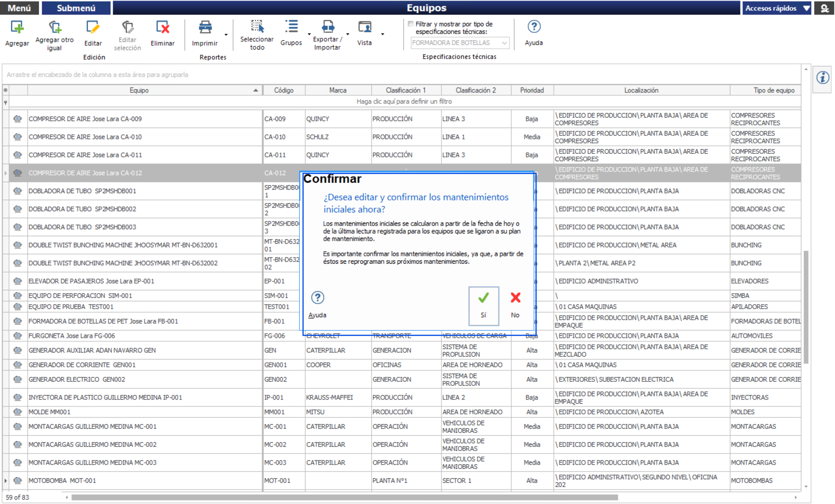Screen dimensions: 835x504
Task: Open FORMADORA DE BOTELLAS combo box
Action: click(x=460, y=43)
